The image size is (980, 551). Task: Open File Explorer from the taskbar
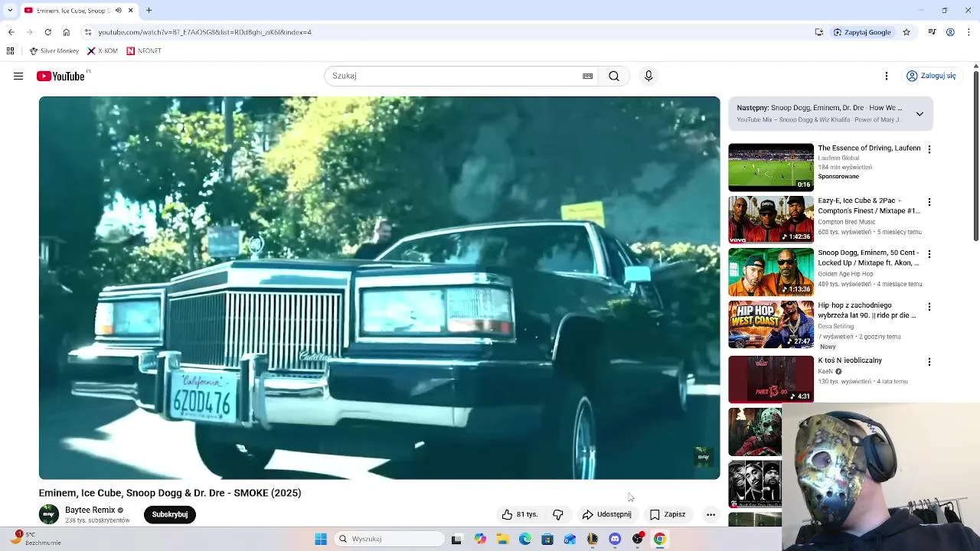502,539
